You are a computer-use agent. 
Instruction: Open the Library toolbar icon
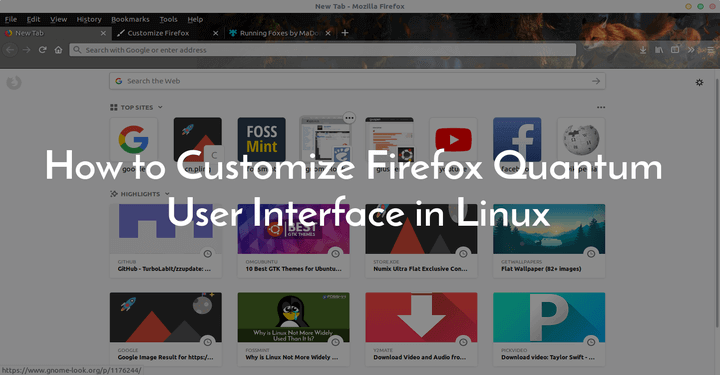pos(659,50)
